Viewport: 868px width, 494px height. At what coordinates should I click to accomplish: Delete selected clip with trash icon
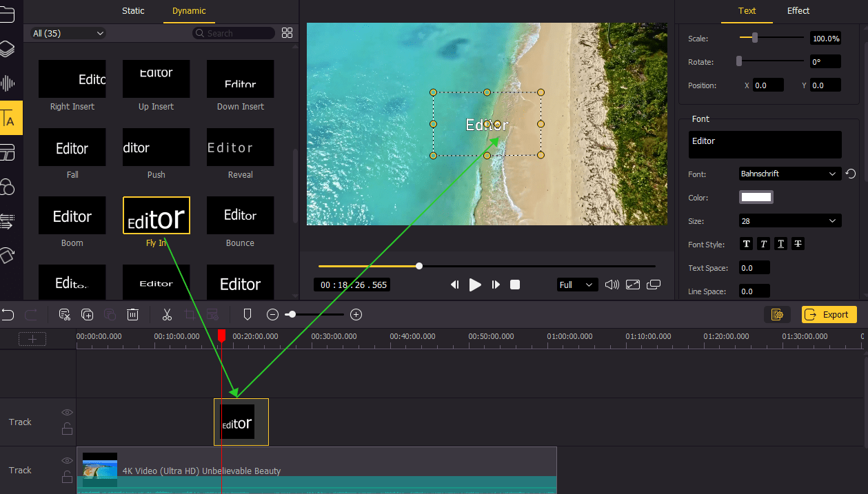133,315
